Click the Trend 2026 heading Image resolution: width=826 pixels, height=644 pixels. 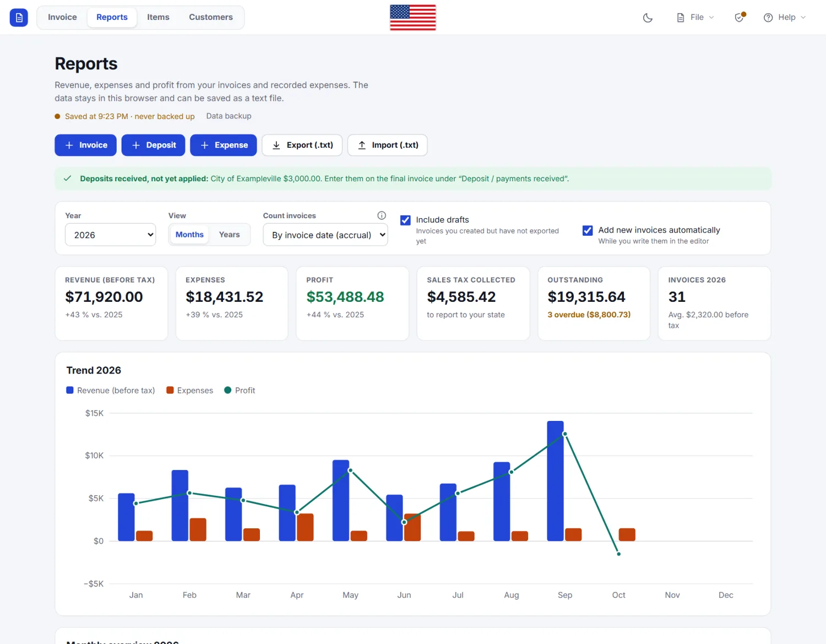(94, 370)
